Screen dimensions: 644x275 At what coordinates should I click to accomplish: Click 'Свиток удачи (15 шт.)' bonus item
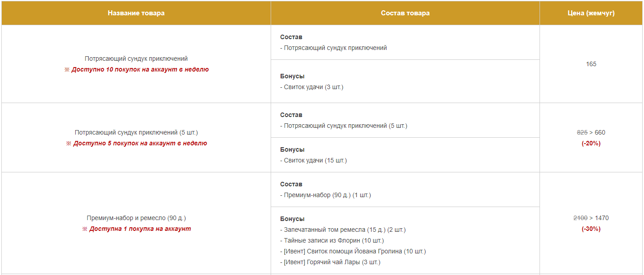313,160
